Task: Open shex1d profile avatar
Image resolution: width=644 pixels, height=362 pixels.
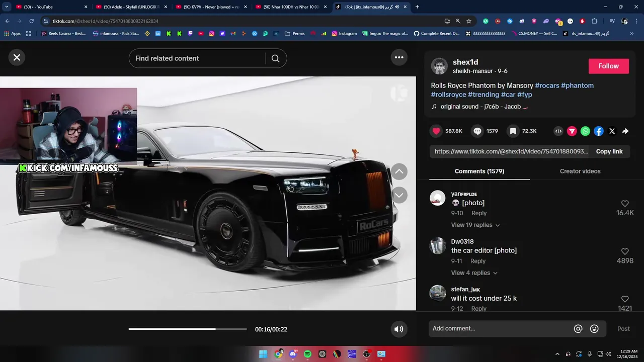Action: (x=439, y=66)
